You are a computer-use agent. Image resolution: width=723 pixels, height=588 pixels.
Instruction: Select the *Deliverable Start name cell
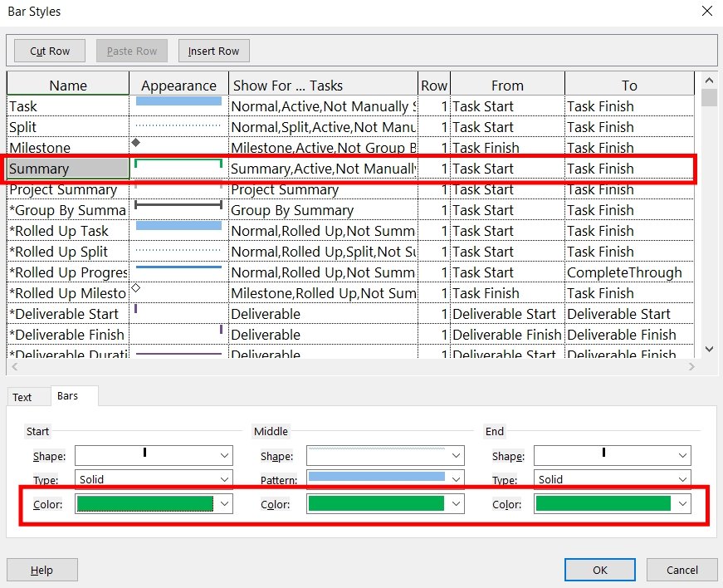click(x=68, y=314)
